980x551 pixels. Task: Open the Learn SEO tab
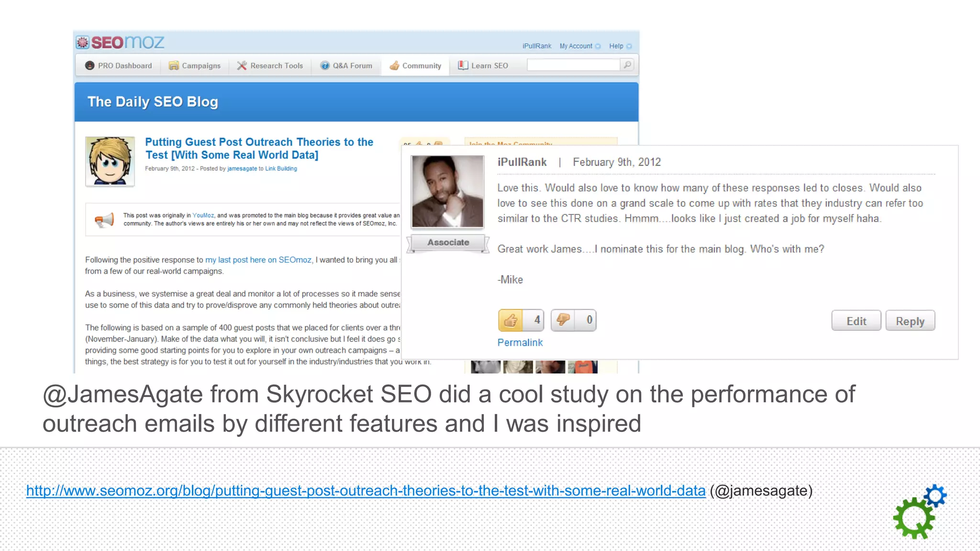tap(483, 66)
